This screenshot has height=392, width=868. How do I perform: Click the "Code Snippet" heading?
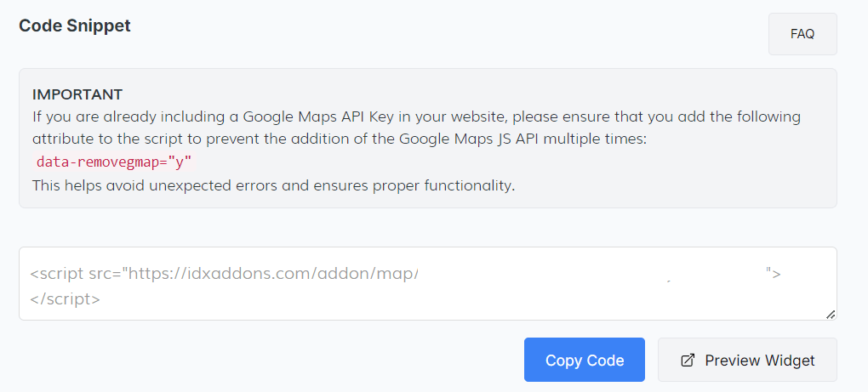pos(75,26)
